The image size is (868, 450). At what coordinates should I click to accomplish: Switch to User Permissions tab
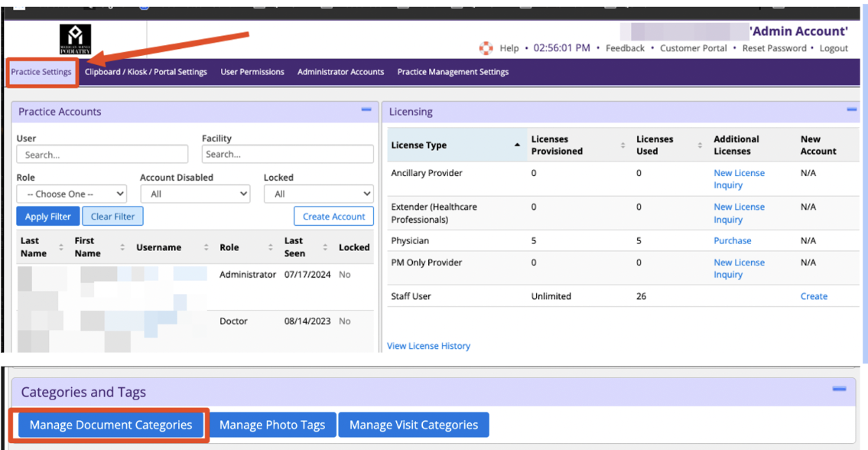252,72
